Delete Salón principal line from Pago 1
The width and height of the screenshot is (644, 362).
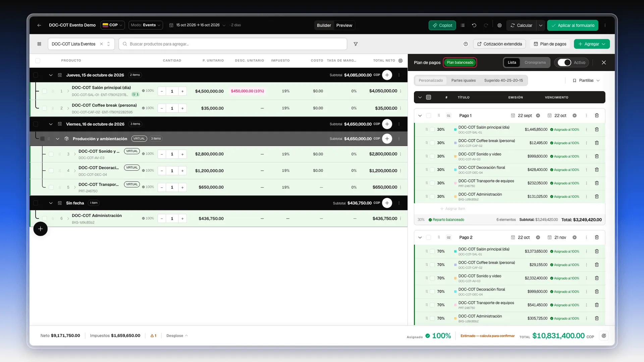point(597,129)
